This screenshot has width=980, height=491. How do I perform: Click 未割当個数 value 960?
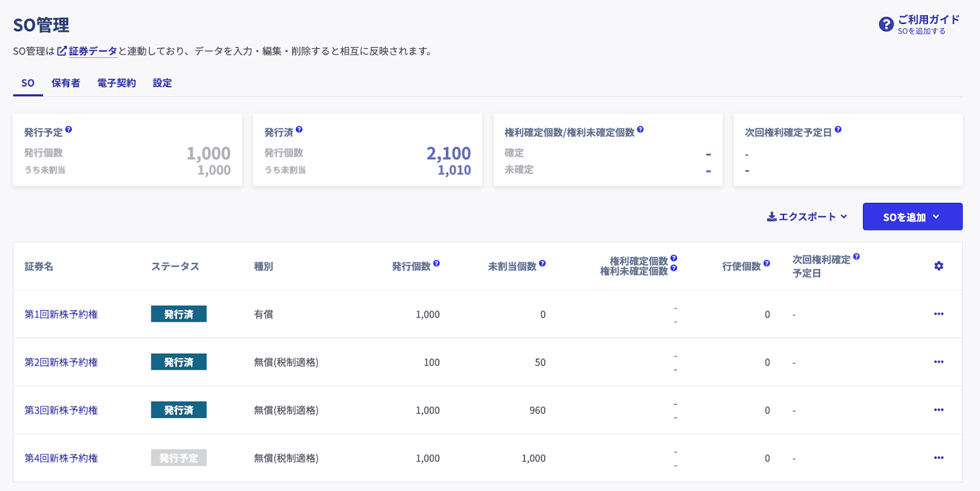click(537, 410)
